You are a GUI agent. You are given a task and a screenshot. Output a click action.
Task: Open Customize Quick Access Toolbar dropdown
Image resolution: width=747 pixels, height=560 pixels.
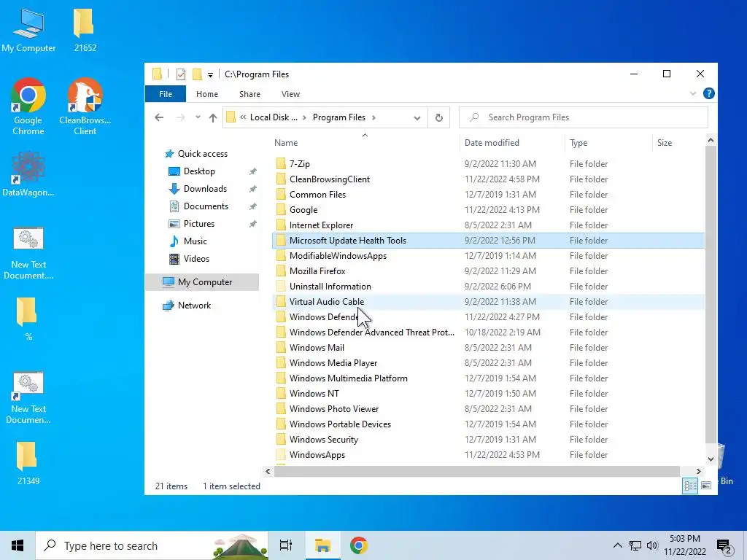tap(210, 75)
